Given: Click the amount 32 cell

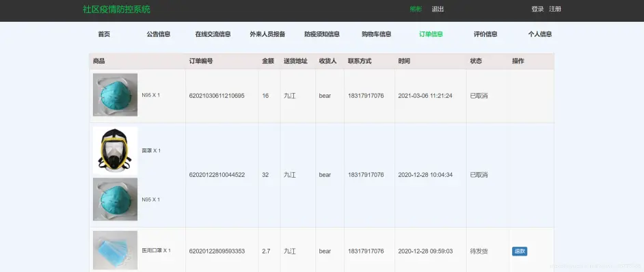Looking at the screenshot, I should (x=265, y=175).
